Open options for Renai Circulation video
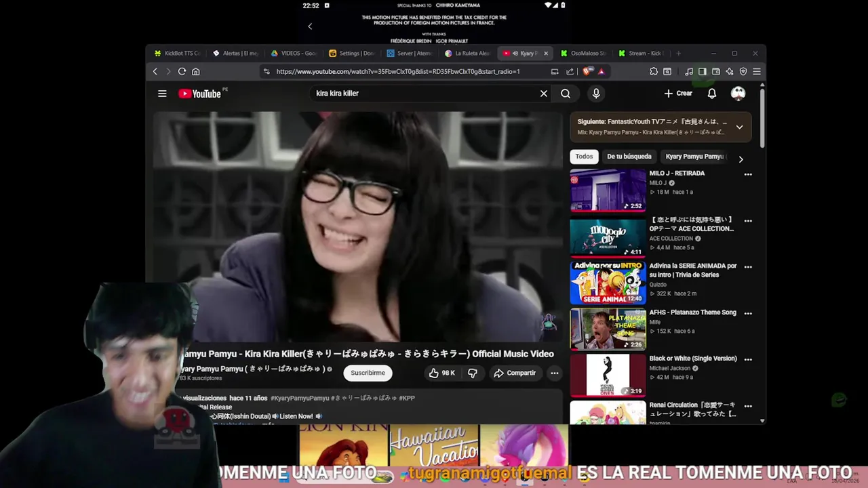Viewport: 868px width, 488px height. (748, 406)
